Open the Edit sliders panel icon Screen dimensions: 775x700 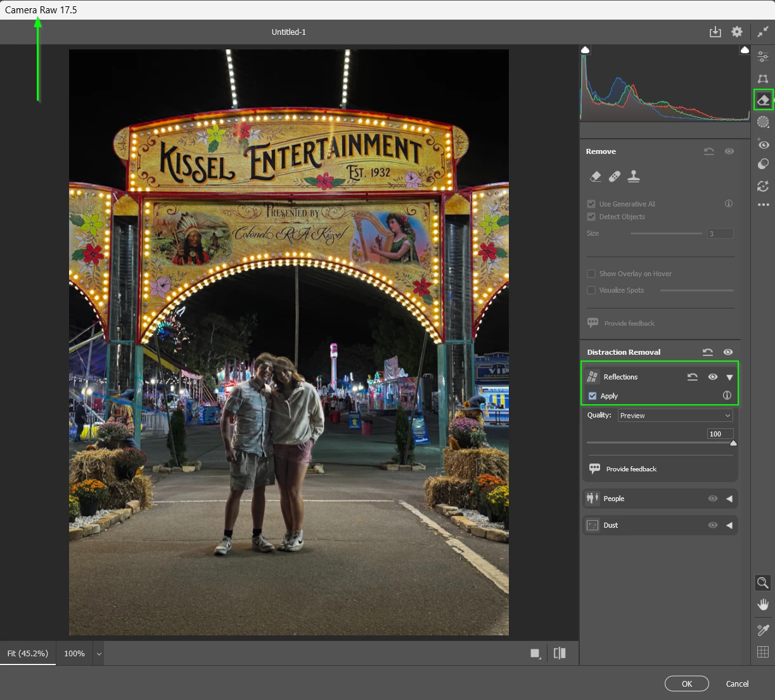click(x=763, y=58)
